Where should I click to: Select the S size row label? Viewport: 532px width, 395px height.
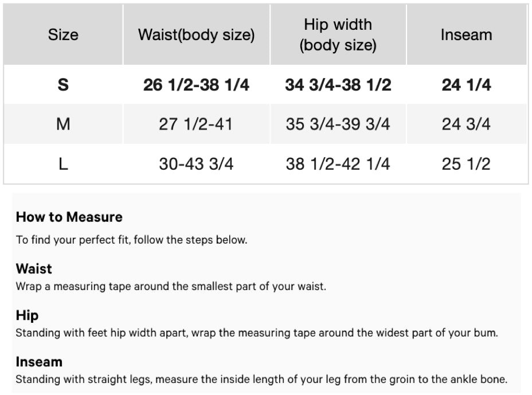point(63,85)
